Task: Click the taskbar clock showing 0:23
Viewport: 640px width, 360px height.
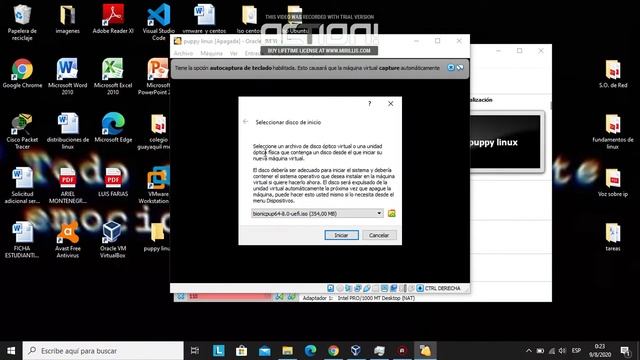Action: pos(600,351)
